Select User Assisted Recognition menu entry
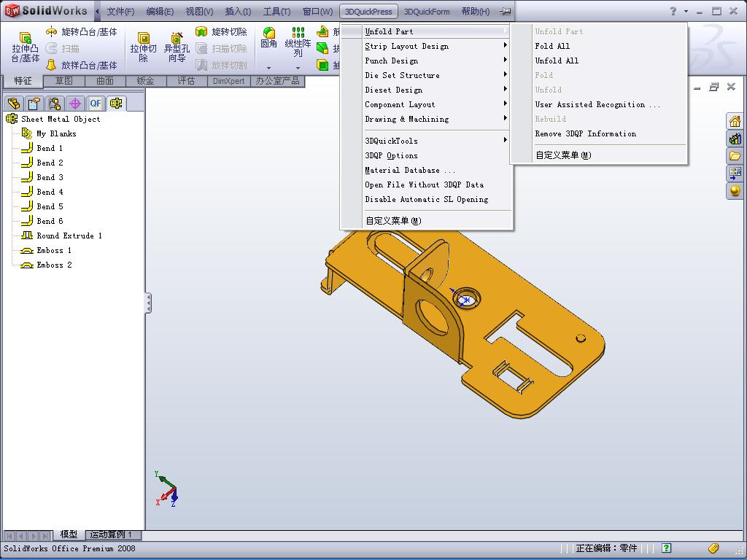Image resolution: width=747 pixels, height=560 pixels. (598, 105)
